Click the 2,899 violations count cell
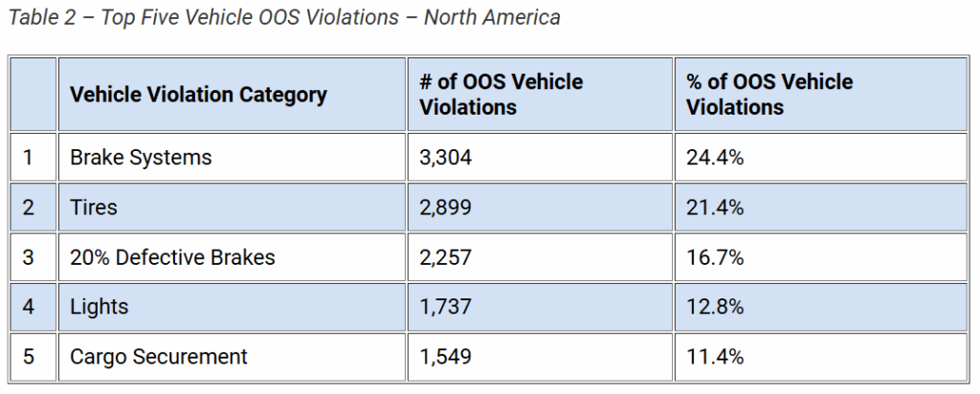Viewport: 980px width, 394px height. (446, 207)
